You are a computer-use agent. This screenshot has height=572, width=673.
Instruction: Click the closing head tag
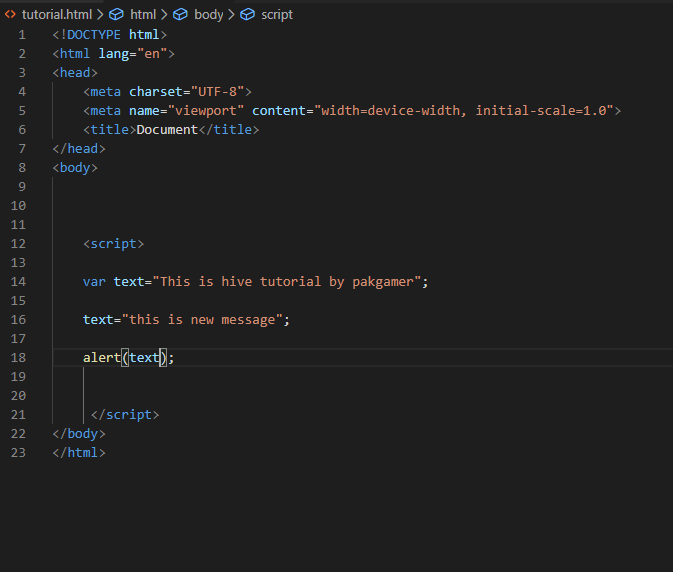coord(79,148)
